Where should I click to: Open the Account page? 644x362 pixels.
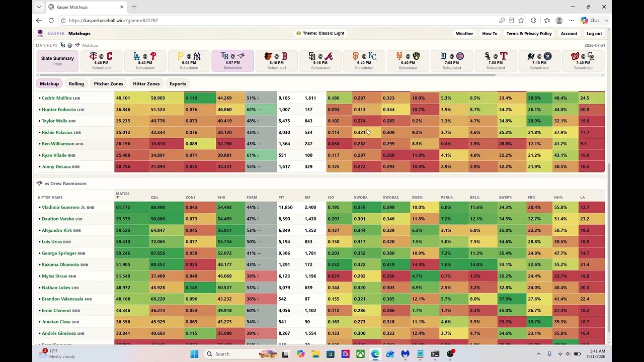569,34
